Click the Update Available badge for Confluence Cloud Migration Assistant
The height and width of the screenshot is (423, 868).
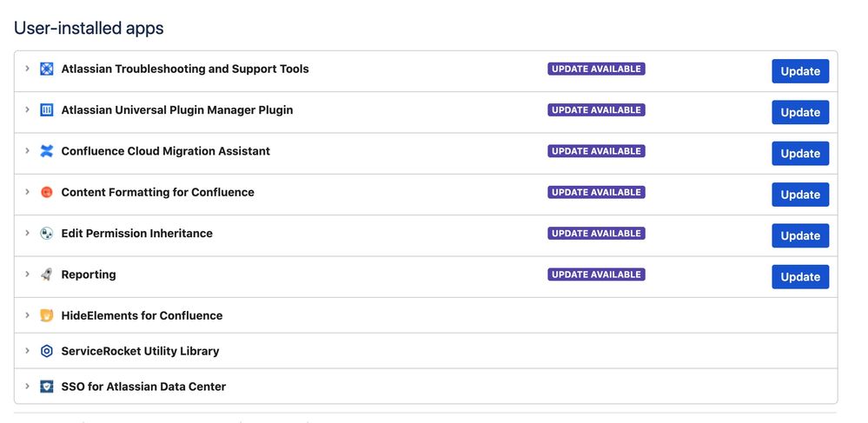(596, 151)
